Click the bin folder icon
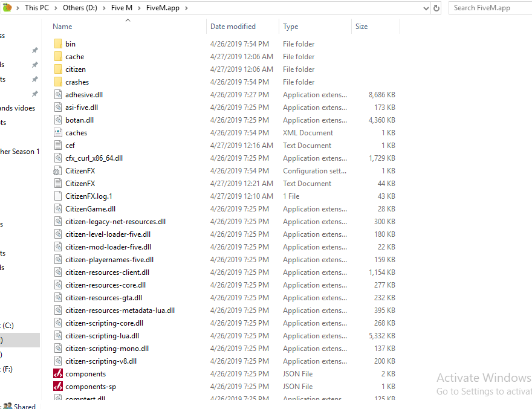The image size is (532, 409). click(58, 44)
